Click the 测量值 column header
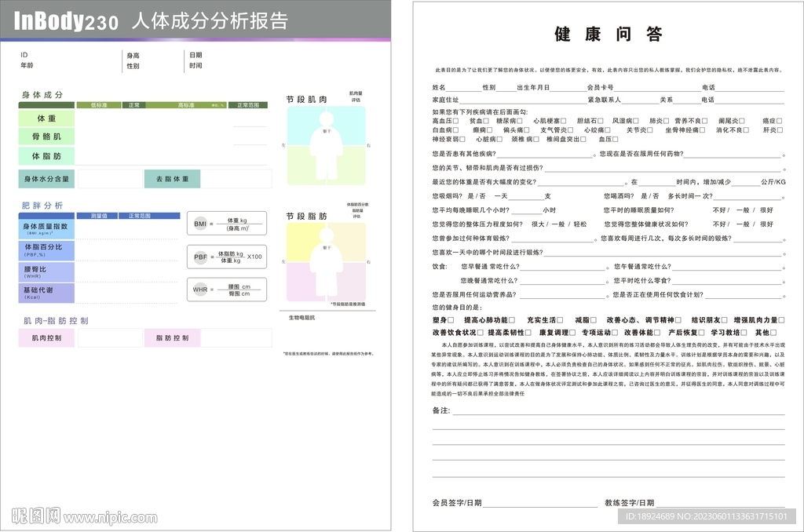Screen dimensions: 804x532 [99, 216]
